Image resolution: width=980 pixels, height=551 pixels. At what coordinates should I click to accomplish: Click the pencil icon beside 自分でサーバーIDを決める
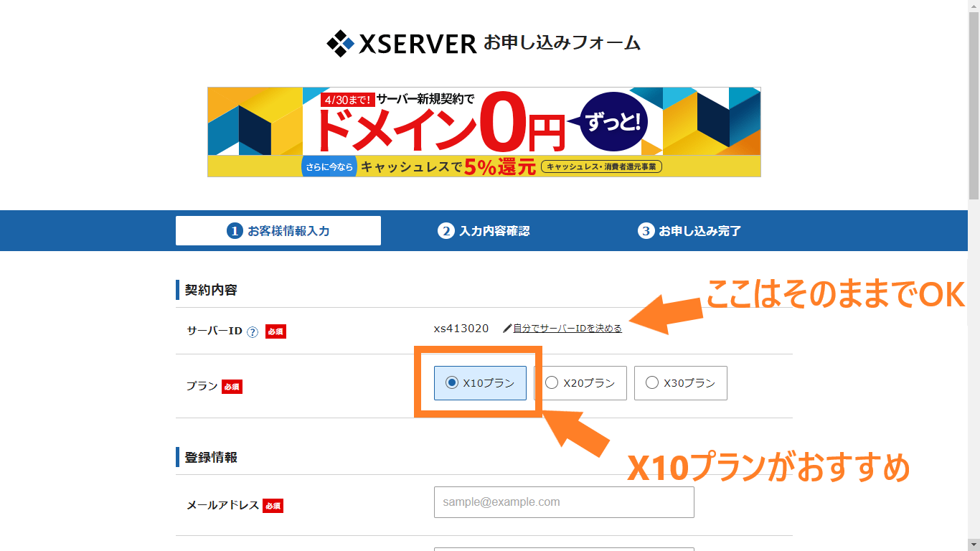[507, 329]
